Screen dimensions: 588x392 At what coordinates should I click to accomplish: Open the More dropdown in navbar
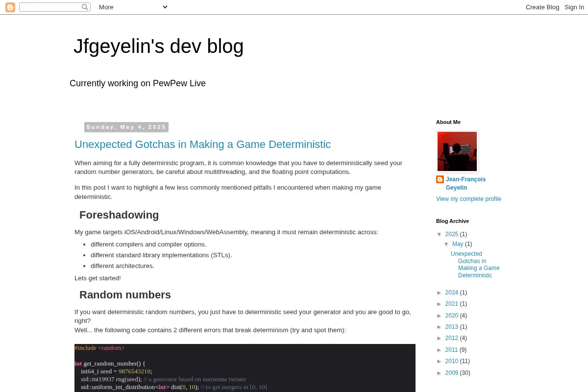[133, 7]
